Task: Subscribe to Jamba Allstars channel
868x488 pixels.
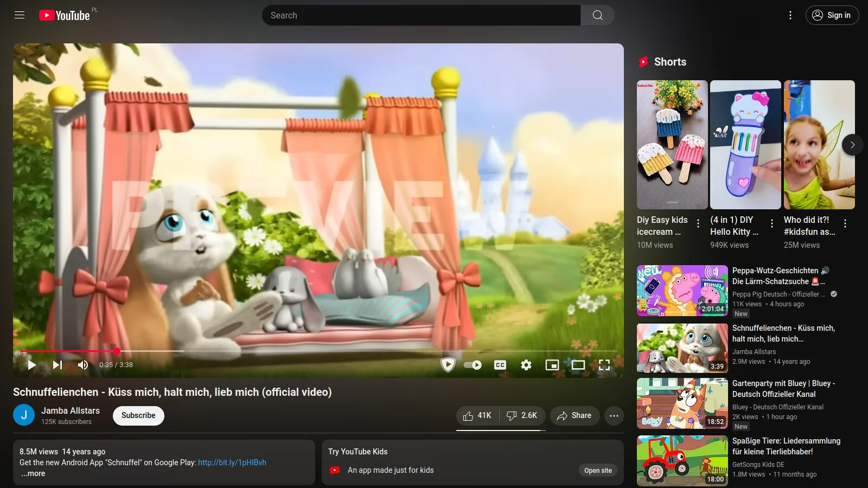Action: coord(138,415)
